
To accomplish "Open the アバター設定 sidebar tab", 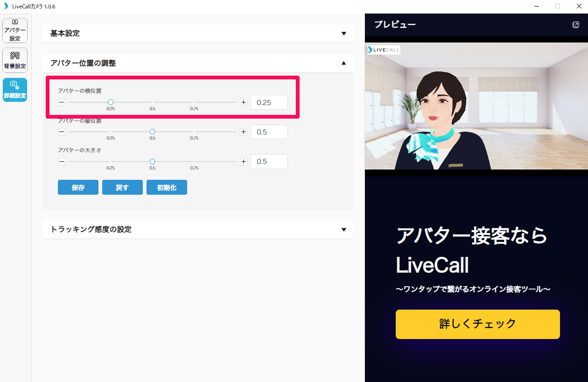I will click(15, 31).
